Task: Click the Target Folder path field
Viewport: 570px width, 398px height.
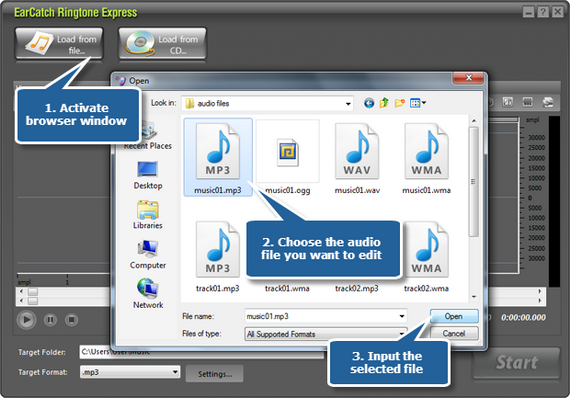Action: coord(201,352)
